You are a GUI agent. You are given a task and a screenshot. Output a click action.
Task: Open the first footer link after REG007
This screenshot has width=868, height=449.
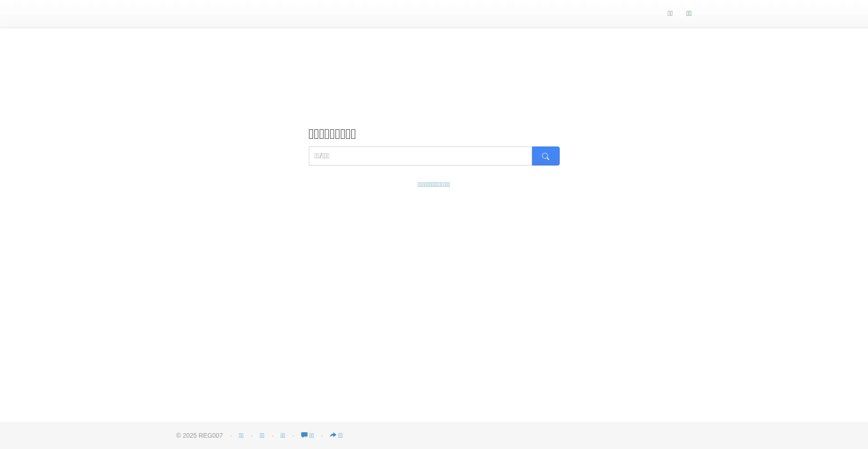coord(241,435)
